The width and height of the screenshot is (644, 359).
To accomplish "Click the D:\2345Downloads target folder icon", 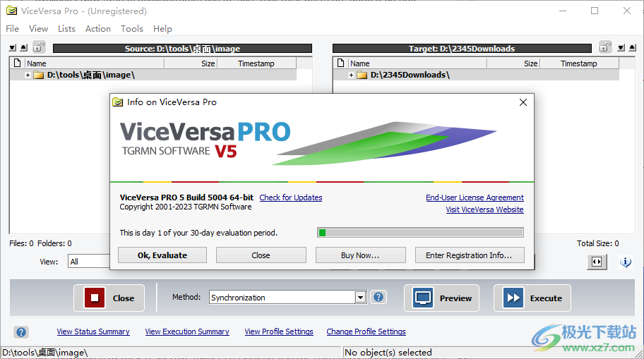I will (362, 75).
